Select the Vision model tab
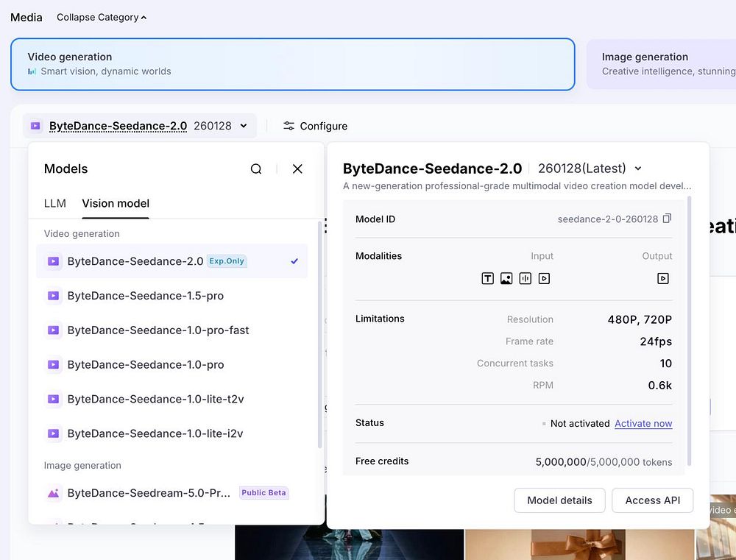The image size is (736, 560). pyautogui.click(x=116, y=203)
